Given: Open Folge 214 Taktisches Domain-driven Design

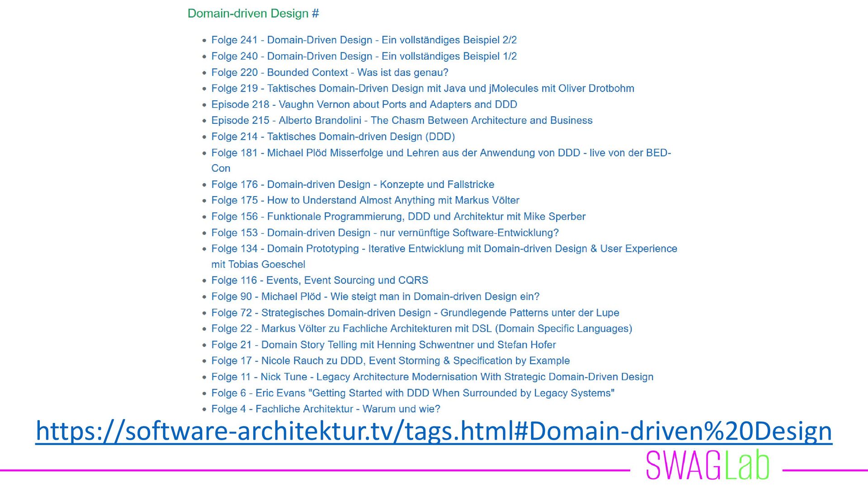Looking at the screenshot, I should pyautogui.click(x=333, y=137).
